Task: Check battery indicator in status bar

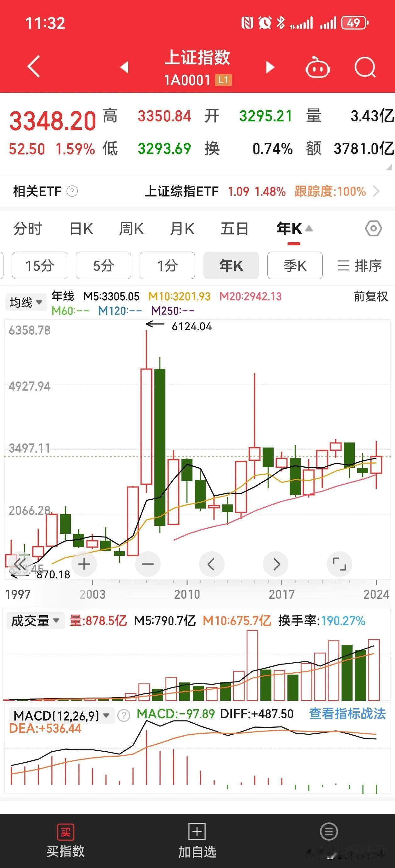Action: (x=354, y=23)
